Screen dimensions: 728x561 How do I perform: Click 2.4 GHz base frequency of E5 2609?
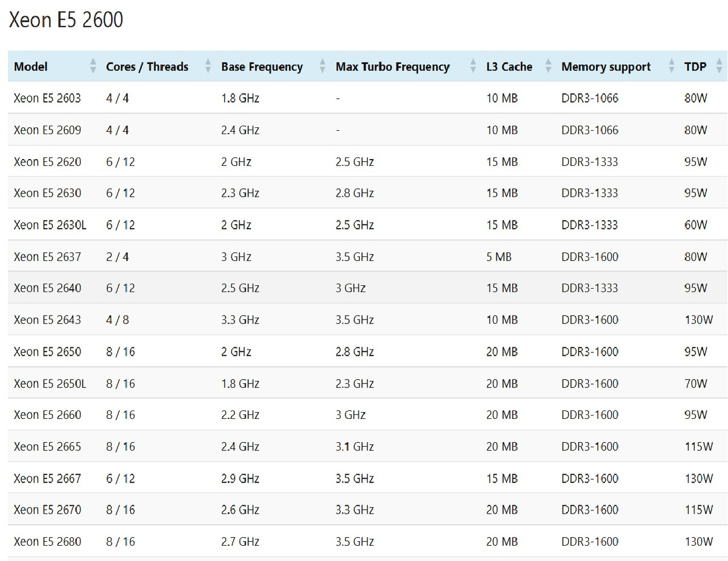(x=240, y=130)
